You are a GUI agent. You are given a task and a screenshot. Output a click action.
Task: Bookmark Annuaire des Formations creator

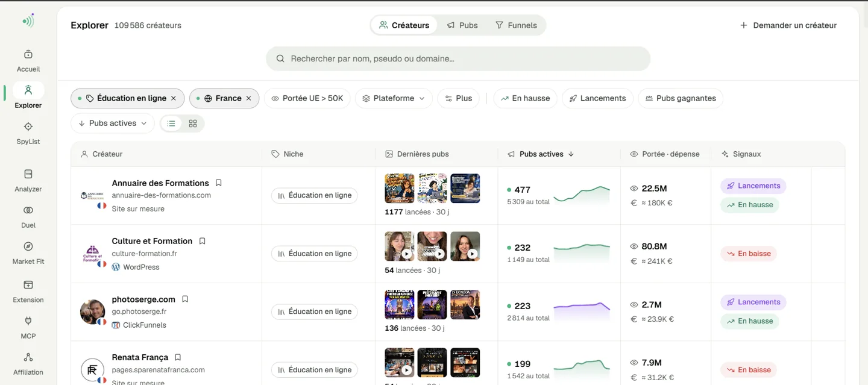pos(219,183)
